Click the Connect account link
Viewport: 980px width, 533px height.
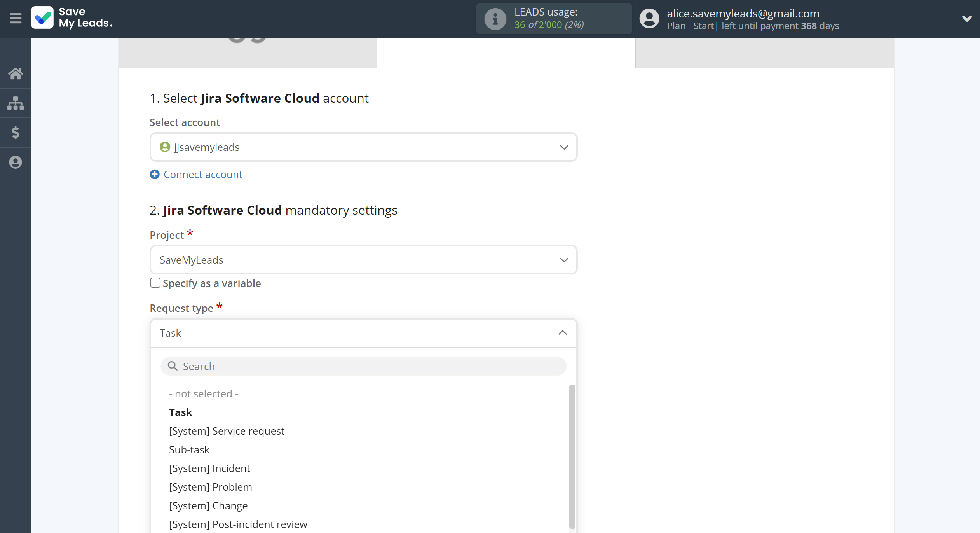coord(203,174)
